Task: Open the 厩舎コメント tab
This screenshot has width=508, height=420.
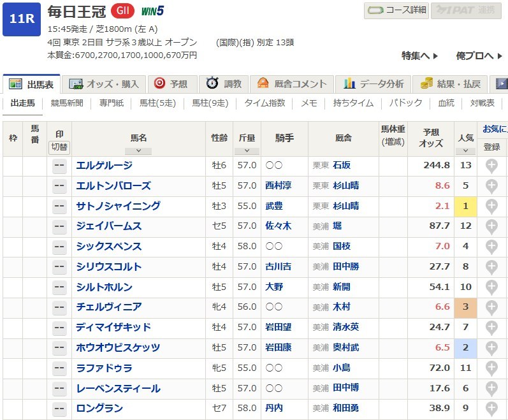Action: click(x=292, y=84)
